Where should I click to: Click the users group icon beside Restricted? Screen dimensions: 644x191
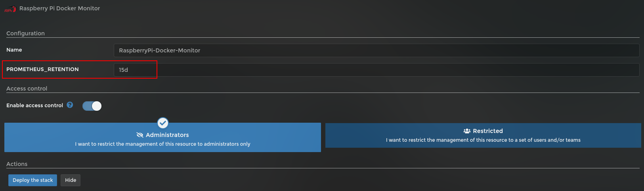[x=467, y=131]
